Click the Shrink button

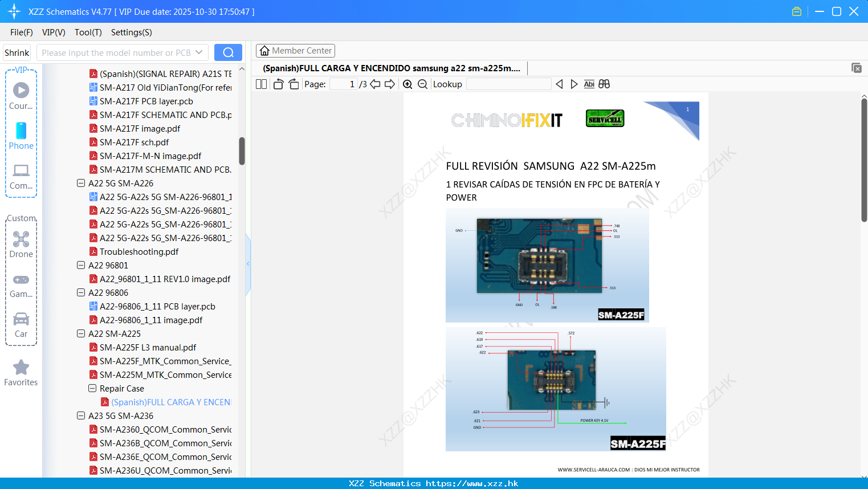[17, 52]
